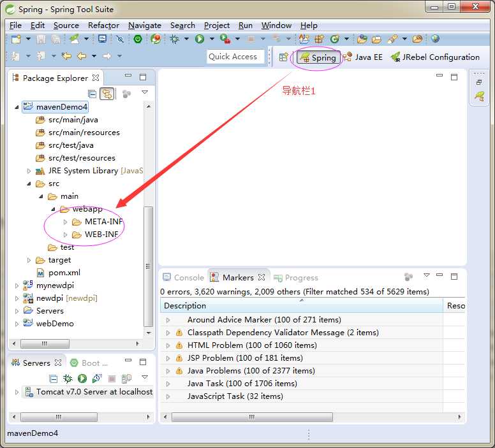Switch to the Java EE perspective
This screenshot has height=448, width=495.
pos(363,57)
